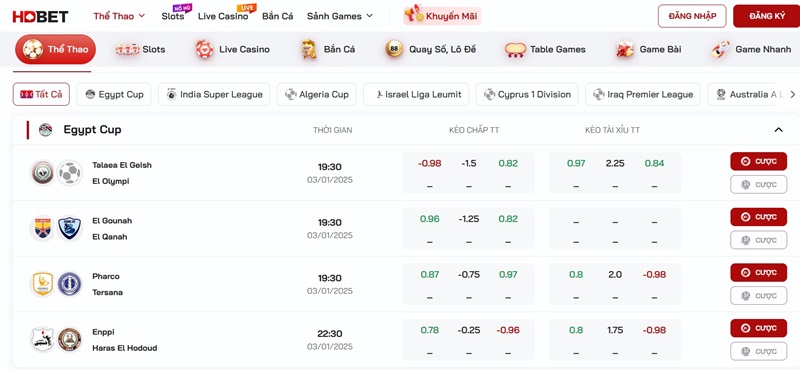Filter by India Super League
Image resolution: width=800 pixels, height=370 pixels.
coord(214,94)
